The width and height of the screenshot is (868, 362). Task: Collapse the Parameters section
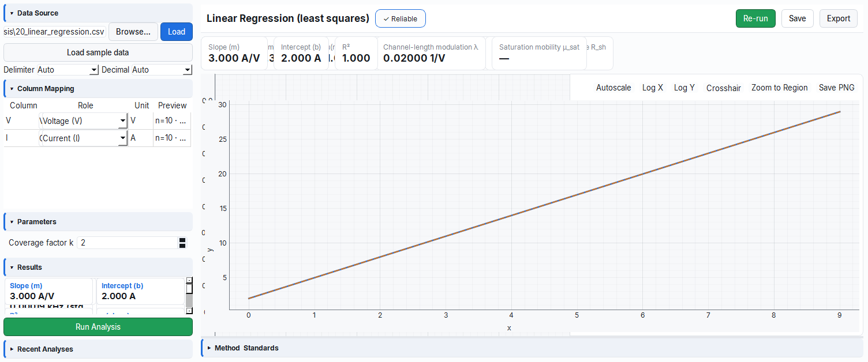(98, 221)
